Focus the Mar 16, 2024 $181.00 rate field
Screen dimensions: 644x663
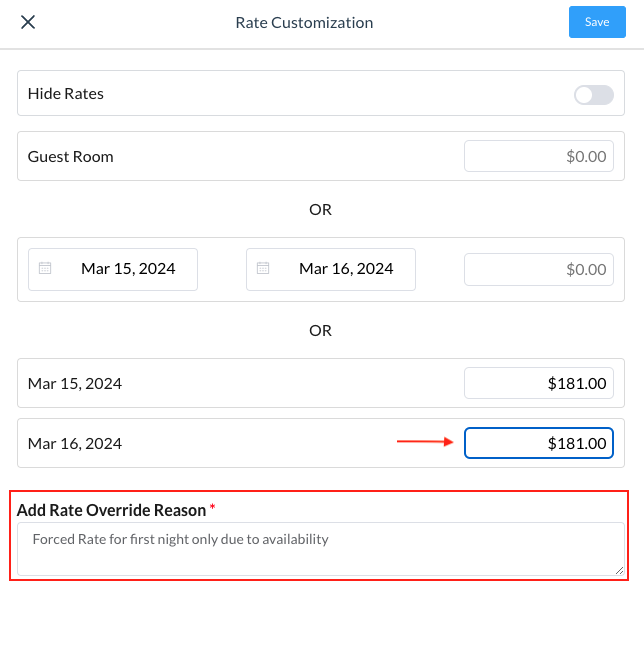click(x=539, y=443)
